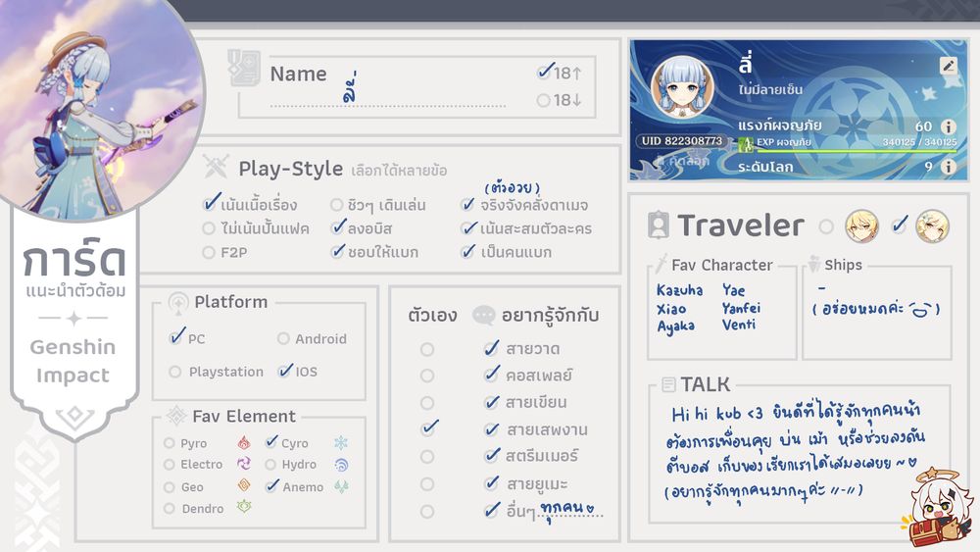Click the edit pencil icon on profile card
The image size is (980, 552).
(x=948, y=66)
